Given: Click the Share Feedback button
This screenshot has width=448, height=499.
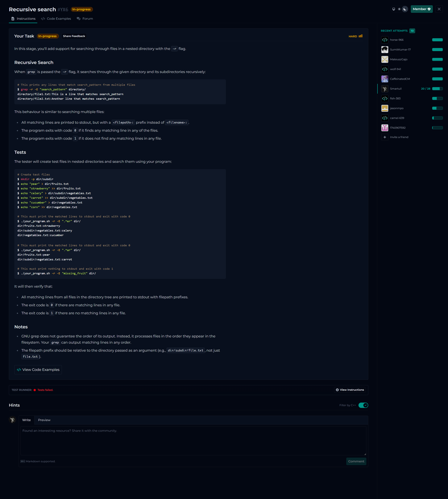Looking at the screenshot, I should pos(74,36).
